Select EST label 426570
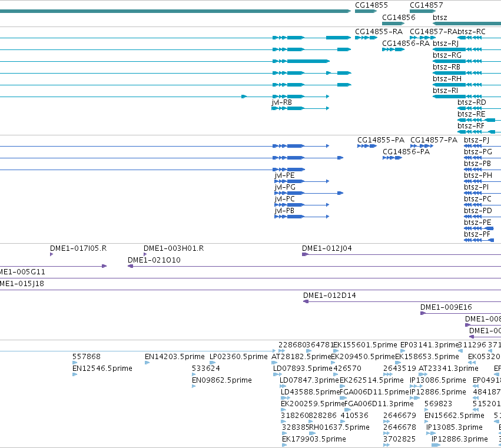Screen dimensions: 501x448 point(347,369)
